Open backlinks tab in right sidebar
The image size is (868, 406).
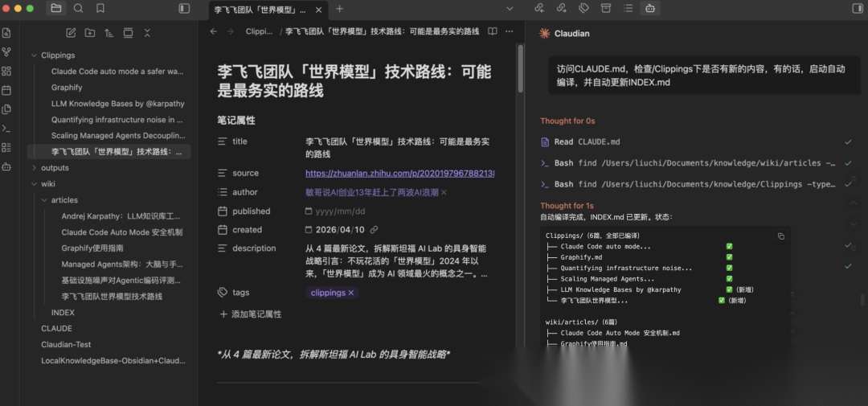tap(539, 8)
